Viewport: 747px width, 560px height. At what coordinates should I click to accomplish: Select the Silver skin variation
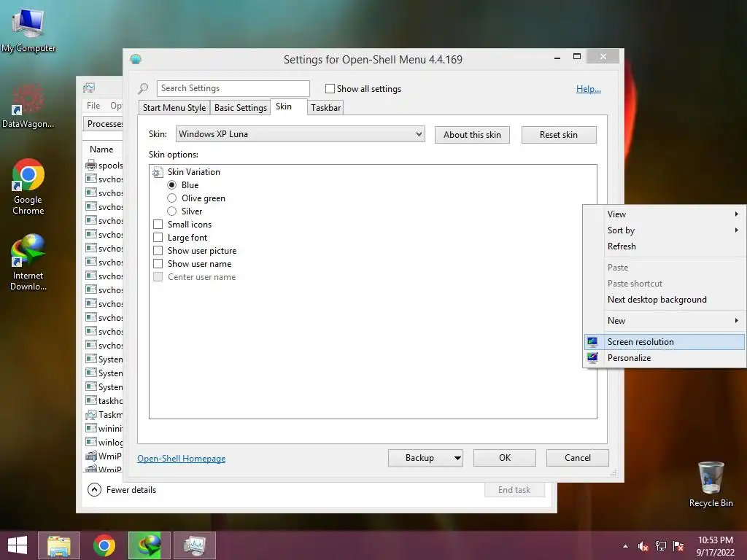(172, 211)
